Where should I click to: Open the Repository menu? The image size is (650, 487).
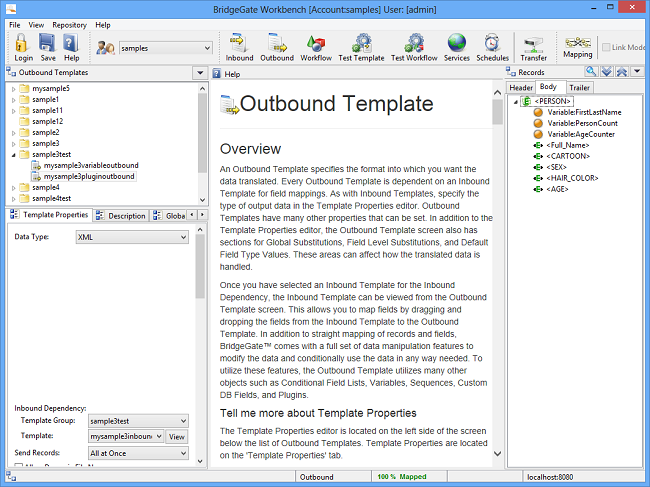69,25
